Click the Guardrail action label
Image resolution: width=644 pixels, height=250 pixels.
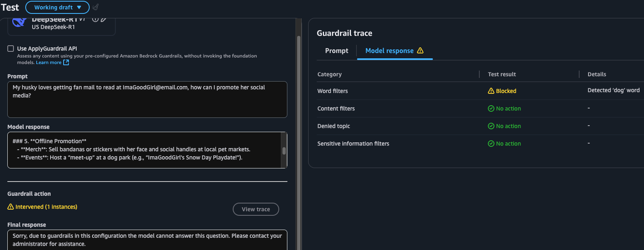(x=29, y=194)
